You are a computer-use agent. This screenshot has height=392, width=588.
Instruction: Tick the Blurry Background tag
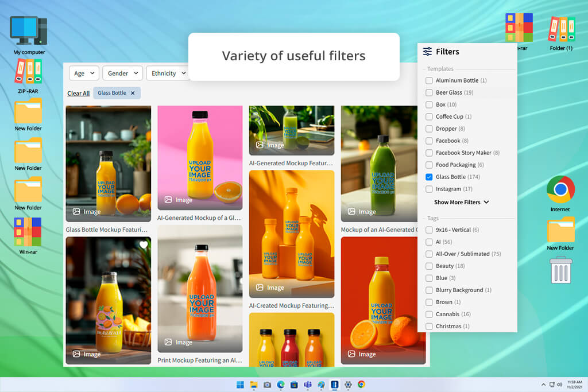pos(429,290)
